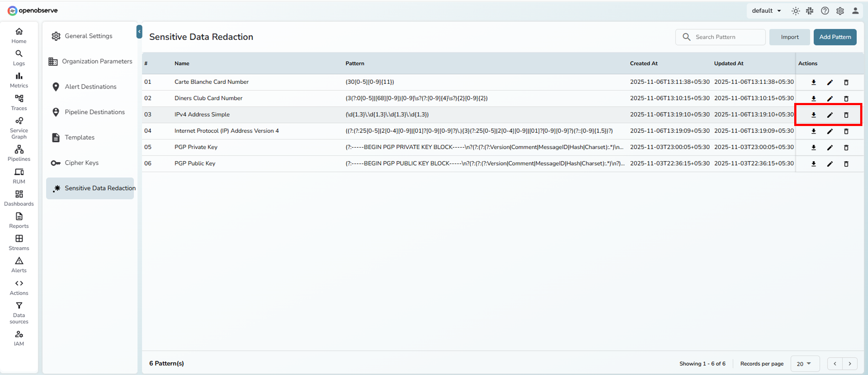
Task: Click the Add Pattern button
Action: tap(835, 37)
